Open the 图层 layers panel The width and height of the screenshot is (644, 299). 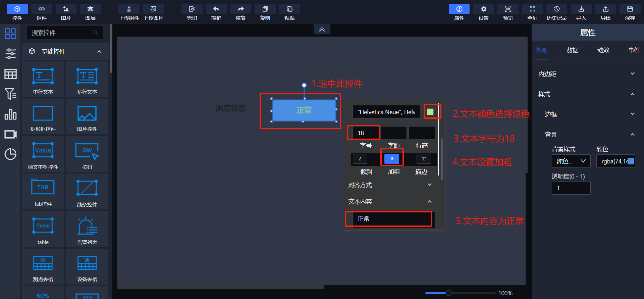coord(91,12)
